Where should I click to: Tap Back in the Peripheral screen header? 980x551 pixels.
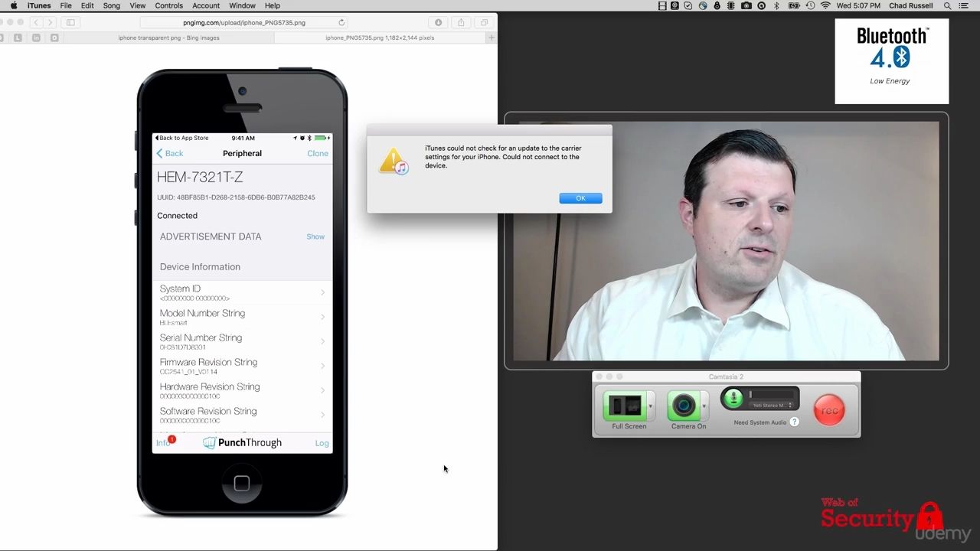tap(170, 153)
